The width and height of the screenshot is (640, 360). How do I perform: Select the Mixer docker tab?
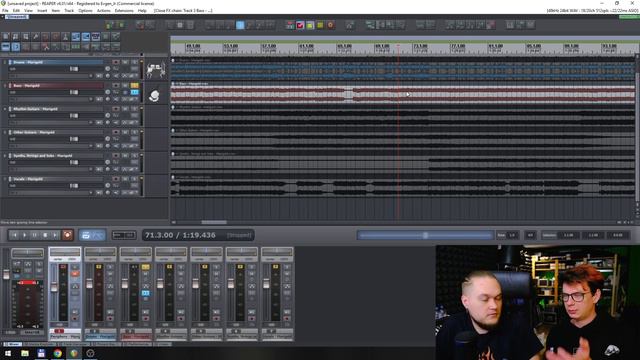(12, 344)
